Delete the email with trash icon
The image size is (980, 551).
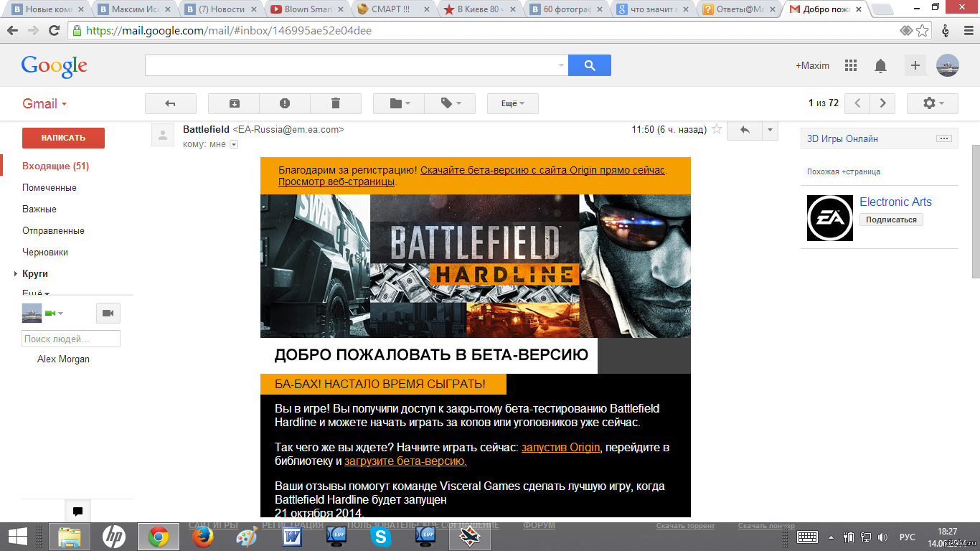[336, 103]
